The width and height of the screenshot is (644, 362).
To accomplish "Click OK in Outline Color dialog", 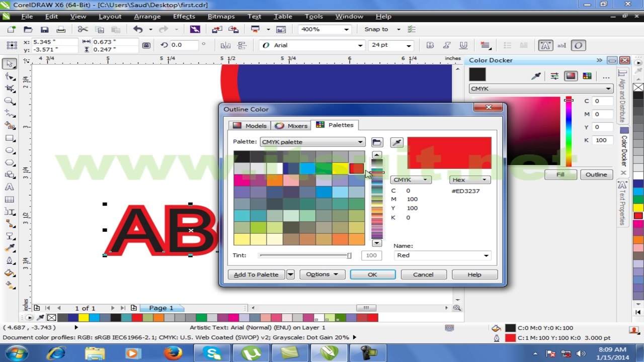I will click(x=372, y=275).
